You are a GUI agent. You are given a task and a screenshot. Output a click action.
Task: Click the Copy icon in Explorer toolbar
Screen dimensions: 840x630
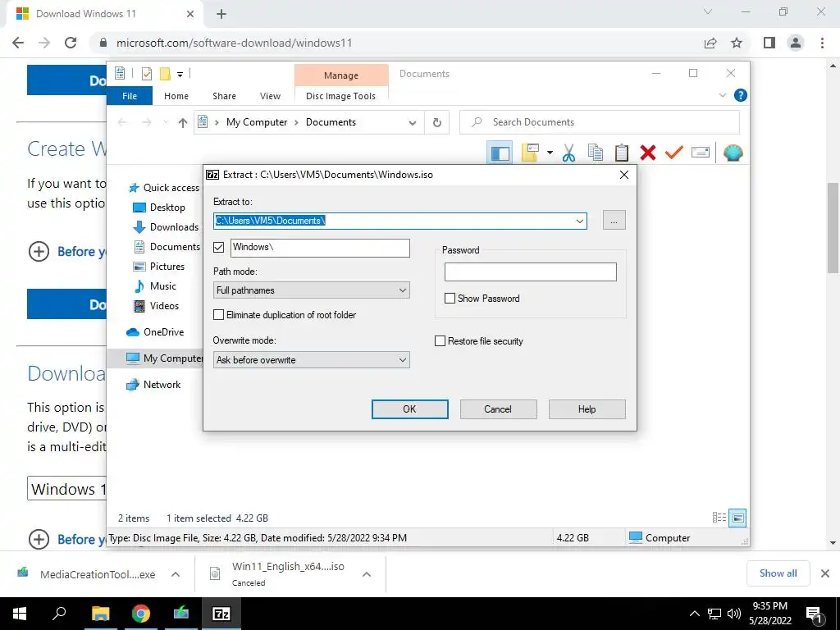596,153
